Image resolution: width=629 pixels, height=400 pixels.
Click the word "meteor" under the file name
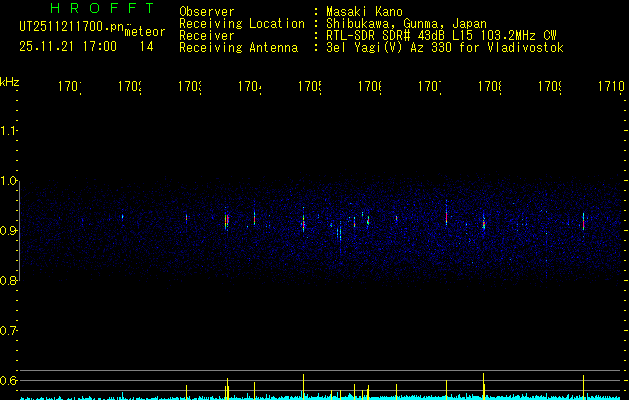click(144, 32)
